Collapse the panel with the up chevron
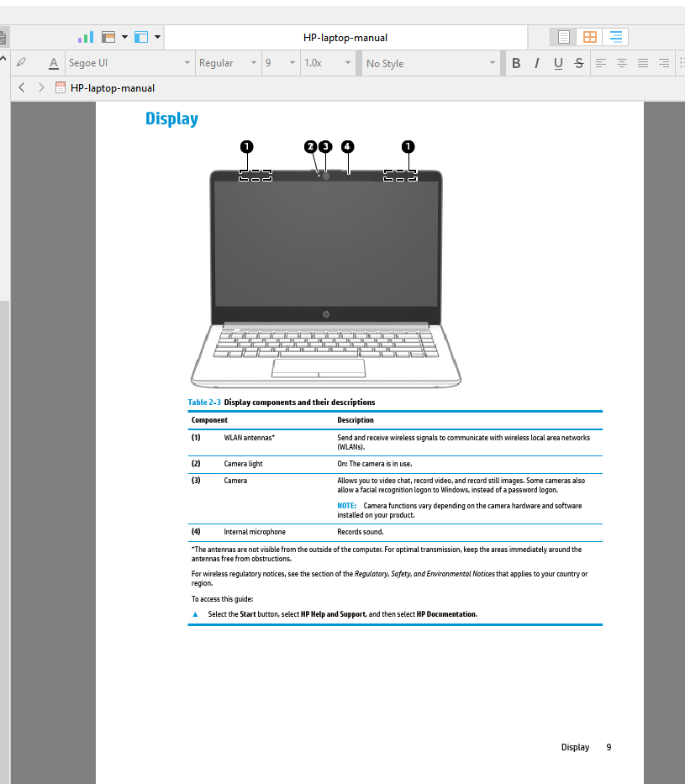 pyautogui.click(x=3, y=59)
